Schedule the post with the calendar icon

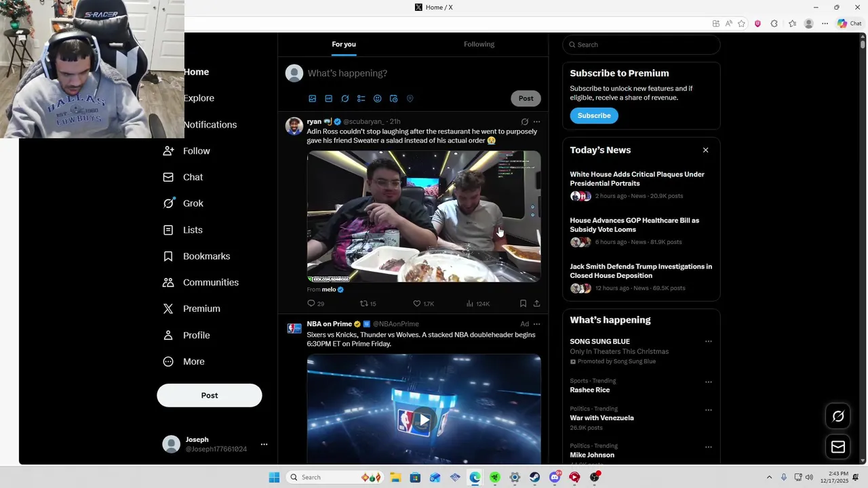(394, 98)
